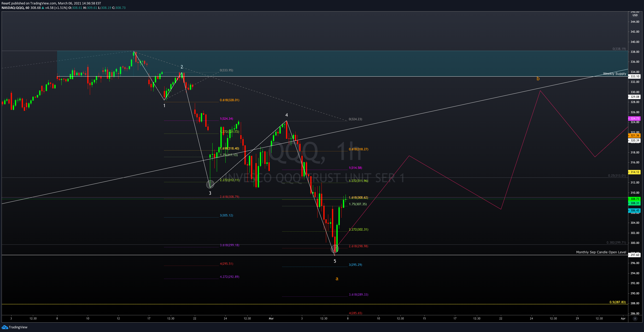Select the magenta 324.73 price tag
644x332 pixels.
(634, 118)
